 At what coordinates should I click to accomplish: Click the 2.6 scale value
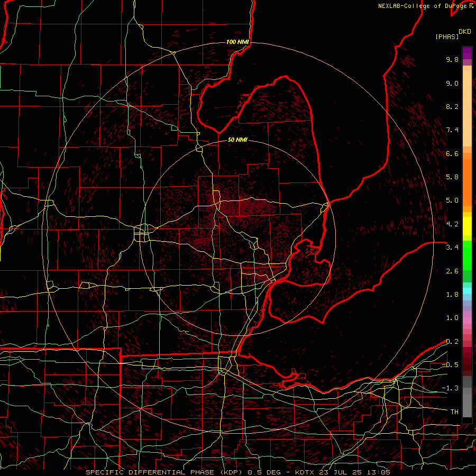pyautogui.click(x=452, y=271)
